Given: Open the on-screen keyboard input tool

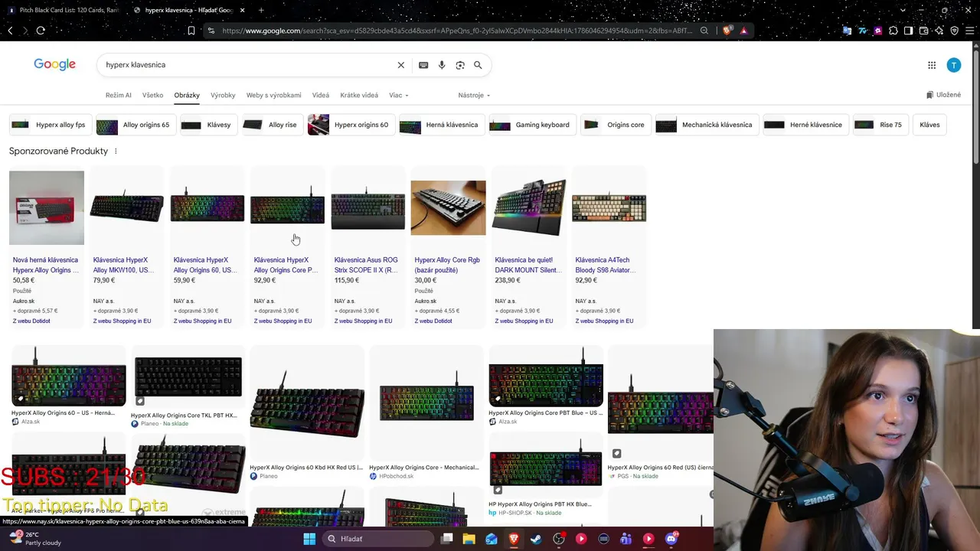Looking at the screenshot, I should tap(423, 65).
